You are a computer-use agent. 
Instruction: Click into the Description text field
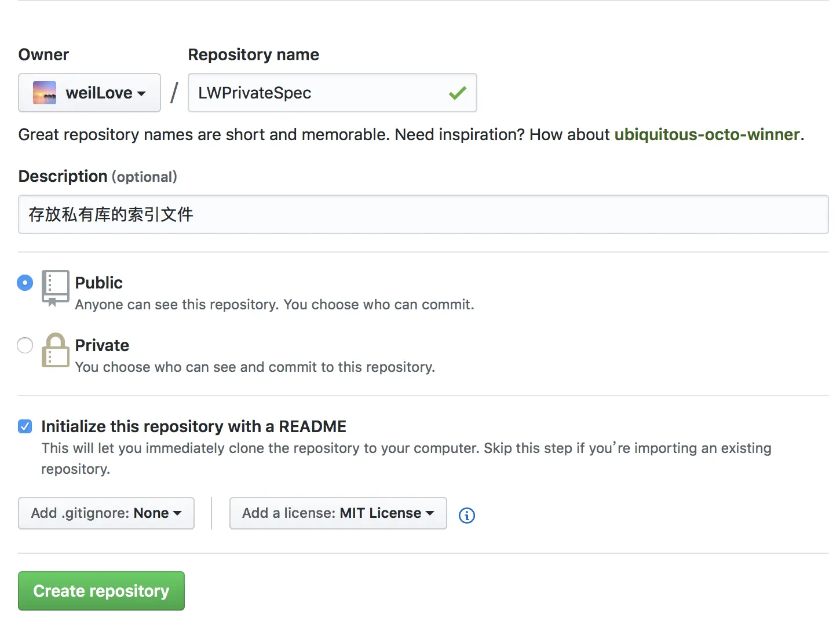pyautogui.click(x=423, y=214)
